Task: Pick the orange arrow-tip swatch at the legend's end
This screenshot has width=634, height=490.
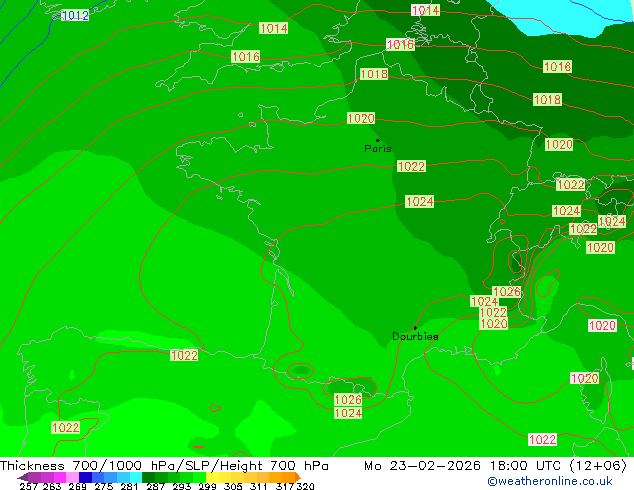Action: click(298, 477)
